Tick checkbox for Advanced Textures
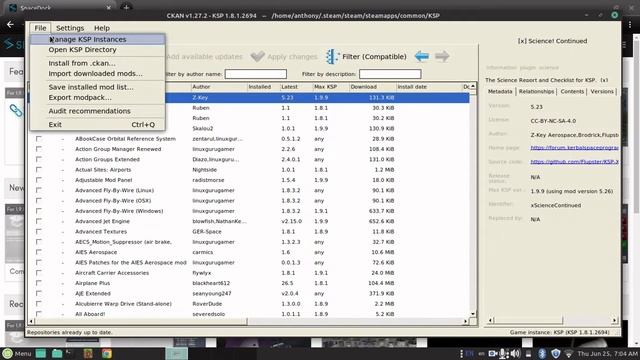640x360 pixels. 39,231
